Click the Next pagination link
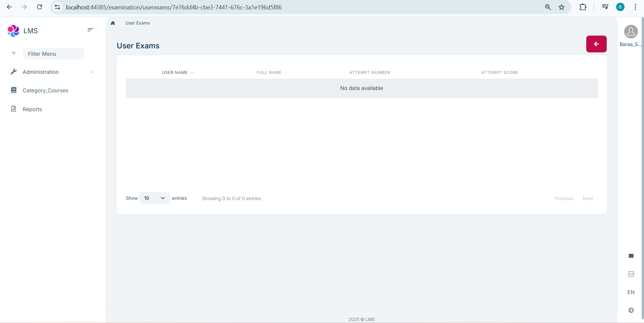The image size is (644, 323). point(588,198)
